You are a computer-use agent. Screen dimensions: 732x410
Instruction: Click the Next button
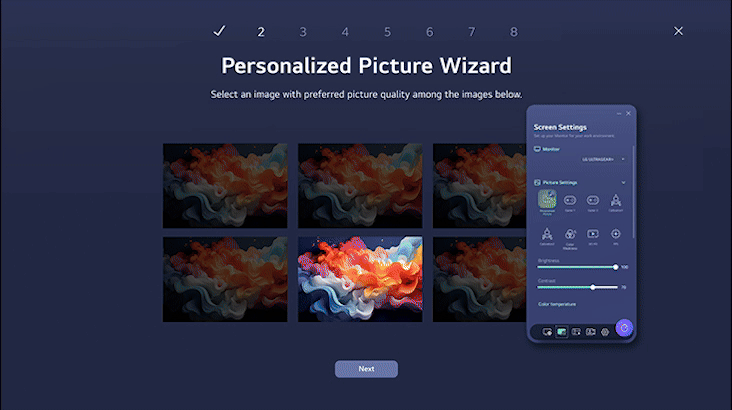pos(366,369)
